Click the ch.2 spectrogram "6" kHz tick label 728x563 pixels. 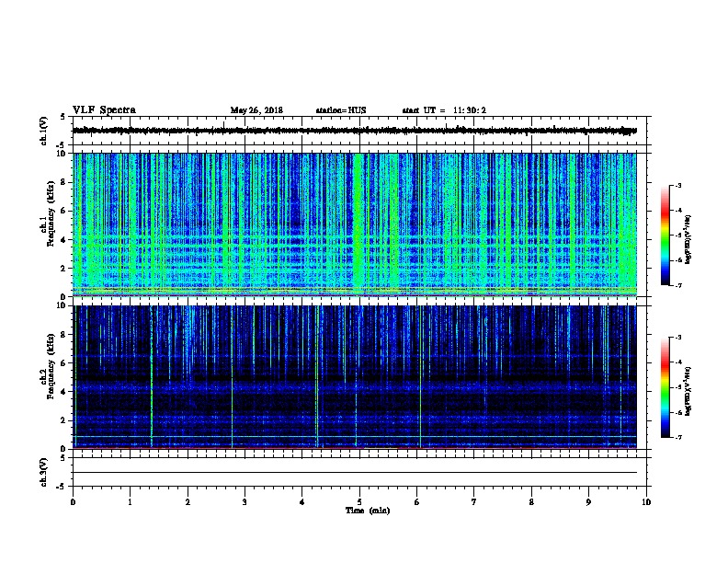click(x=64, y=362)
